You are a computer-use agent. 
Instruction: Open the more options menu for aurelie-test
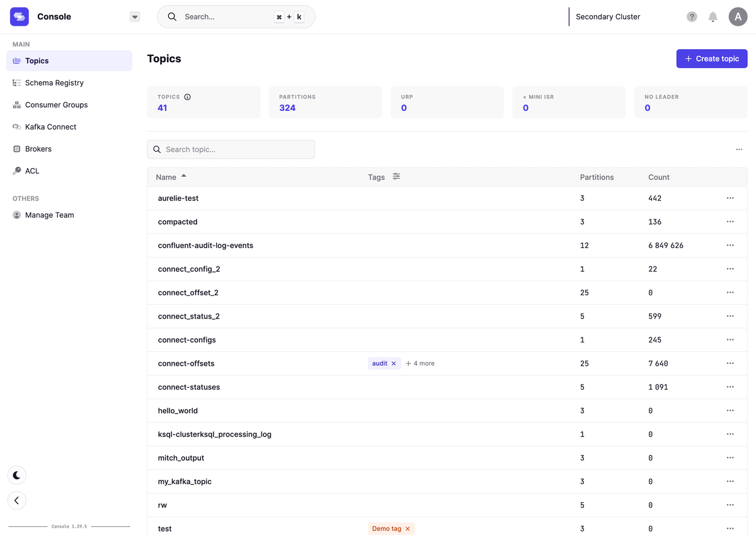[x=730, y=198]
